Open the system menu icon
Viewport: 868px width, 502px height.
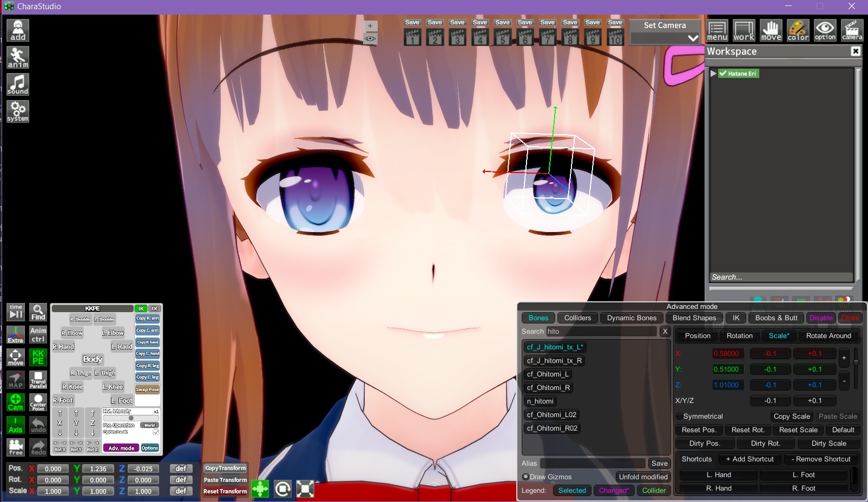[x=18, y=111]
